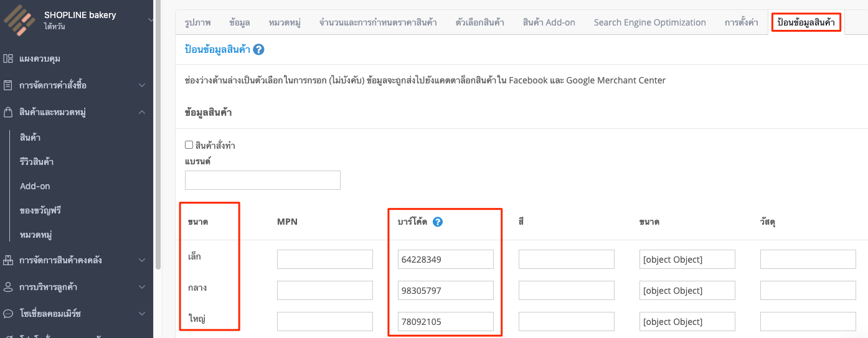Viewport: 868px width, 338px height.
Task: Click the chat bubble icon beside โซเชี่ยลคอมเมิร์ช
Action: pyautogui.click(x=8, y=313)
